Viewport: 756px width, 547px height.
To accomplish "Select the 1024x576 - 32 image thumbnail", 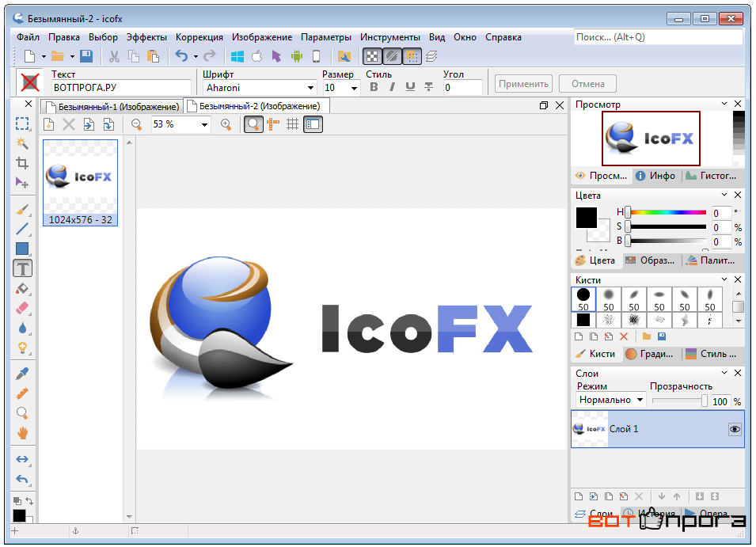I will point(81,183).
